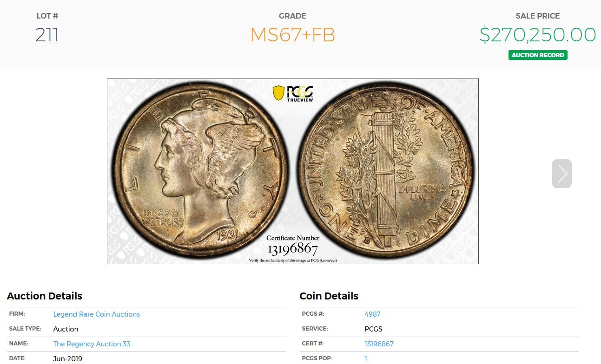The height and width of the screenshot is (364, 601).
Task: Open The Regency Auction 33 link
Action: point(92,344)
